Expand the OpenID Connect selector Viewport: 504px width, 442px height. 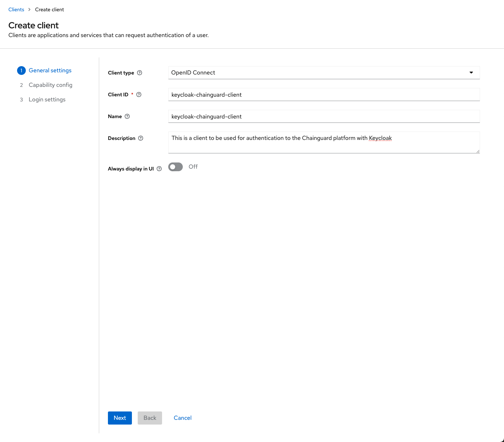tap(323, 73)
